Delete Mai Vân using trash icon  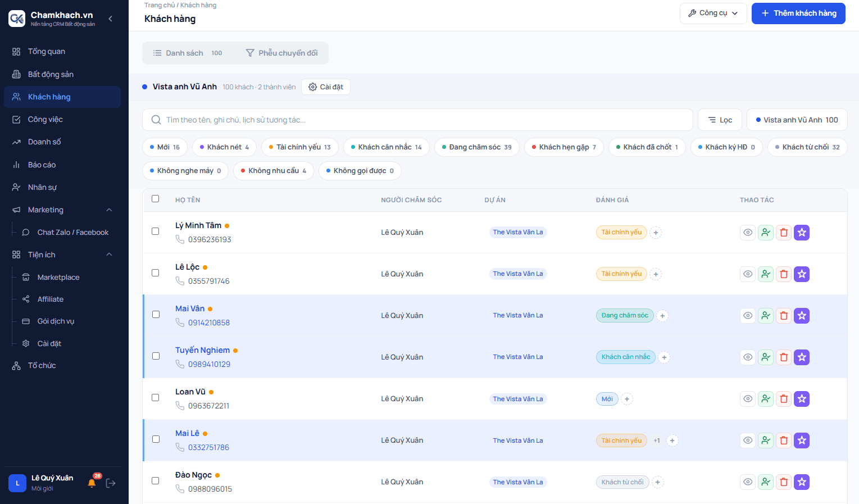click(x=784, y=316)
